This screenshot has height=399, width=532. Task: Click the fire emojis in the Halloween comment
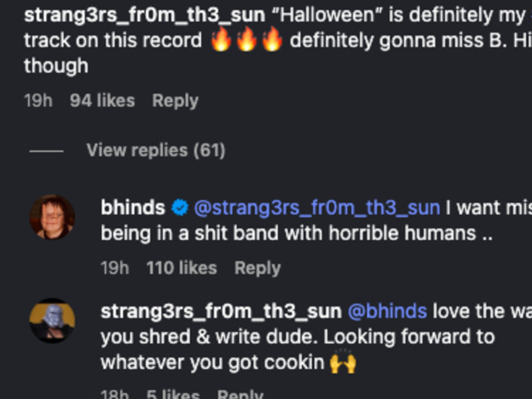tap(246, 41)
